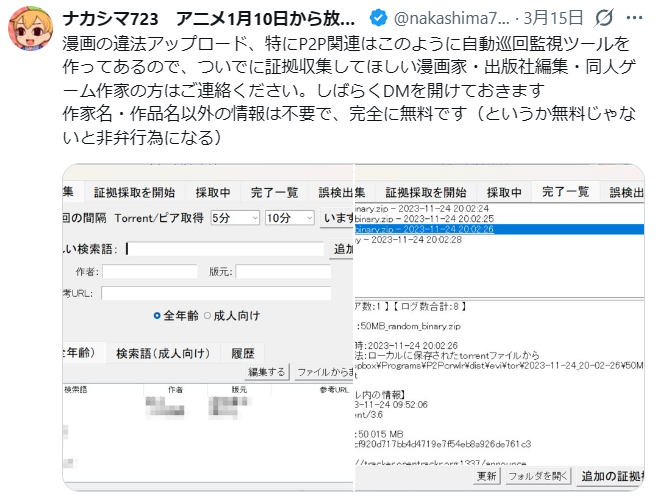The height and width of the screenshot is (501, 661).
Task: Open the 検索語(成人向け) tab
Action: point(162,353)
